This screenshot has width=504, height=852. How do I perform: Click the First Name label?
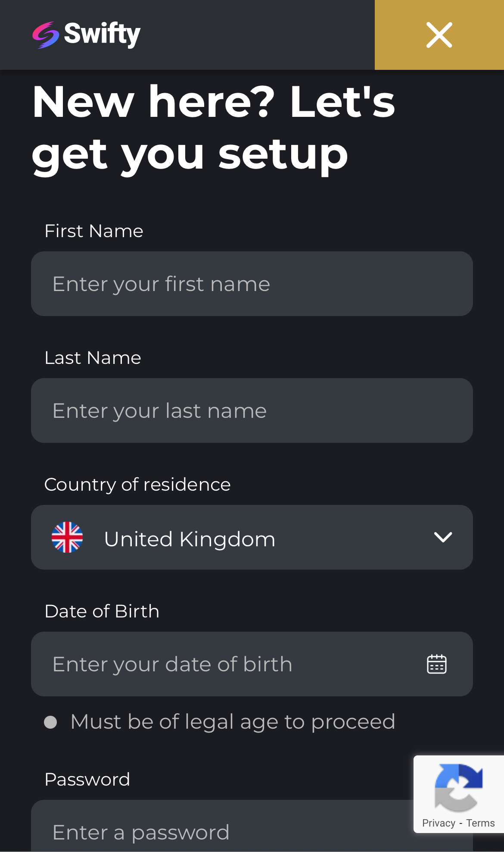tap(94, 231)
